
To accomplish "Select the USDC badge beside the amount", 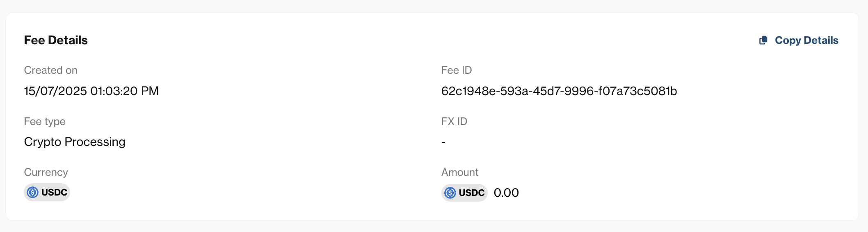I will coord(464,193).
